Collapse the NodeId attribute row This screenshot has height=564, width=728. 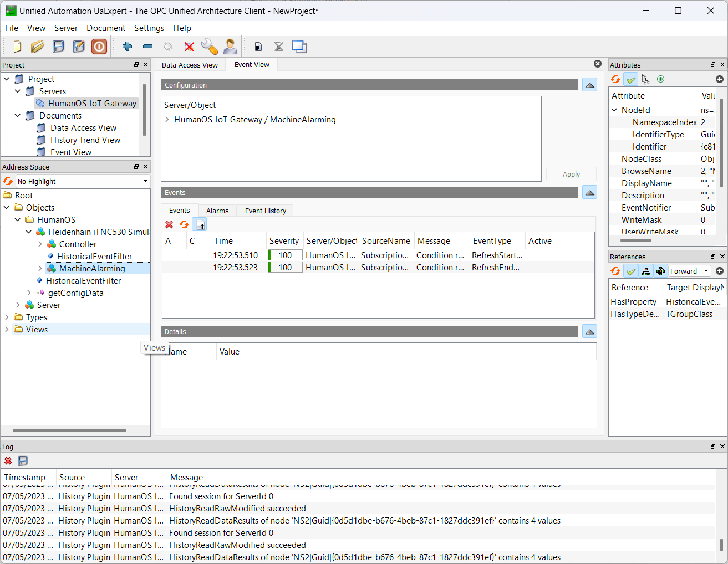[614, 110]
